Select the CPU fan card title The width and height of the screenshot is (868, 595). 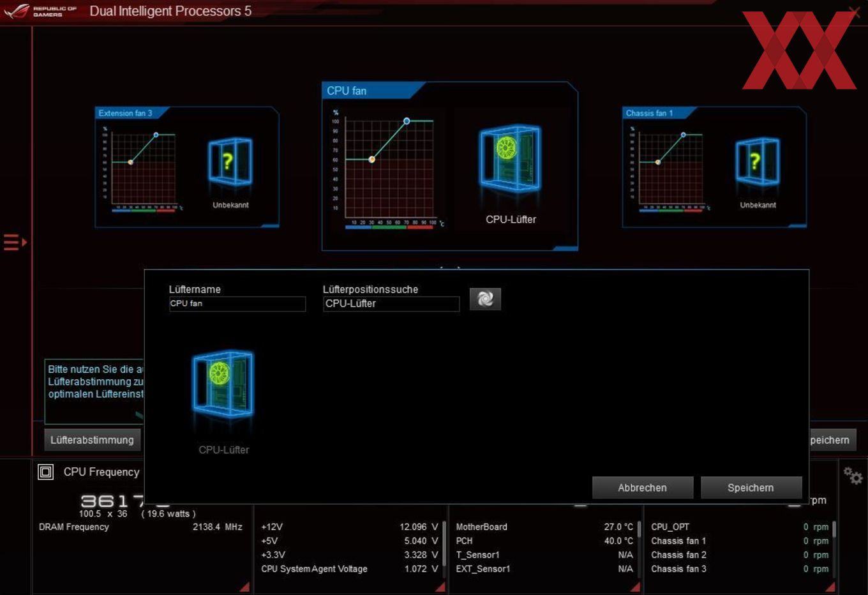pos(347,91)
